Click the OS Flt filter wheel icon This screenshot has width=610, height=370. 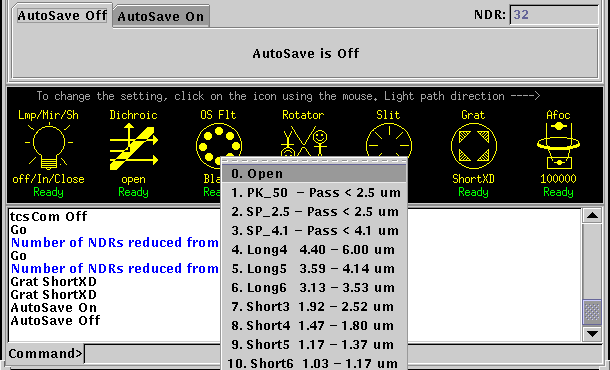[x=219, y=145]
